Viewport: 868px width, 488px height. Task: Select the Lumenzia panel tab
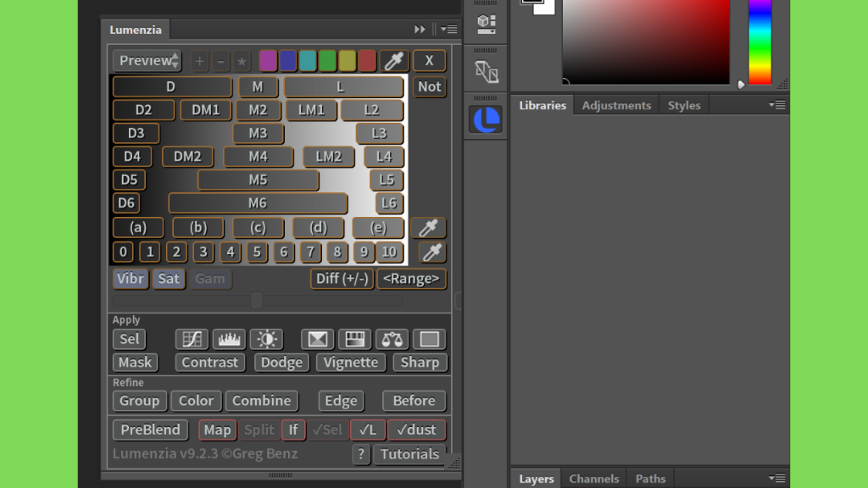(x=136, y=30)
